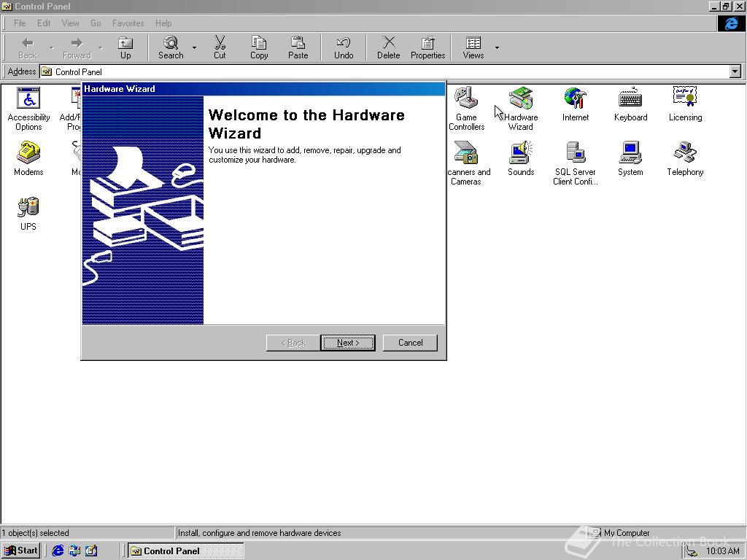Open the Address bar dropdown
The width and height of the screenshot is (747, 560).
pyautogui.click(x=735, y=72)
